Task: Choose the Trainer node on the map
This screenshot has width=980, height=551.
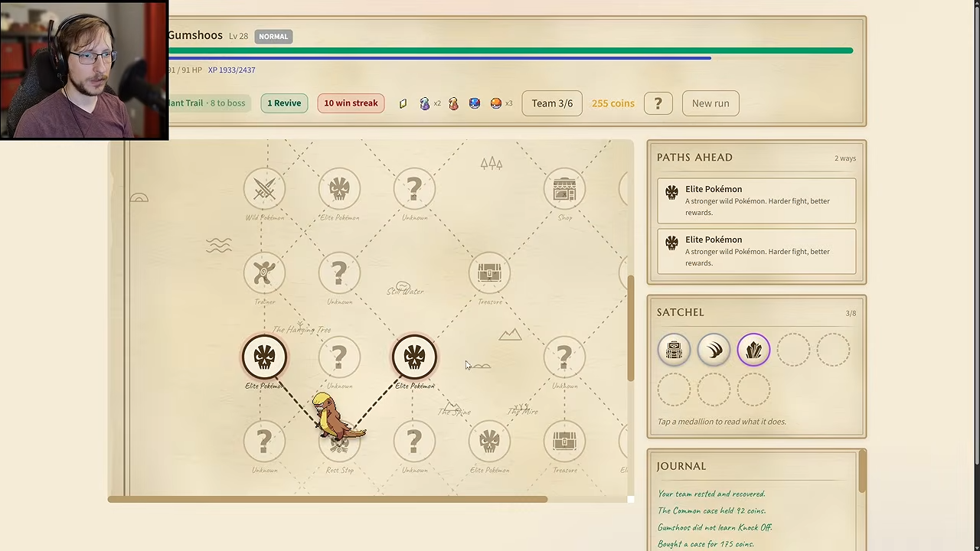Action: [x=264, y=272]
